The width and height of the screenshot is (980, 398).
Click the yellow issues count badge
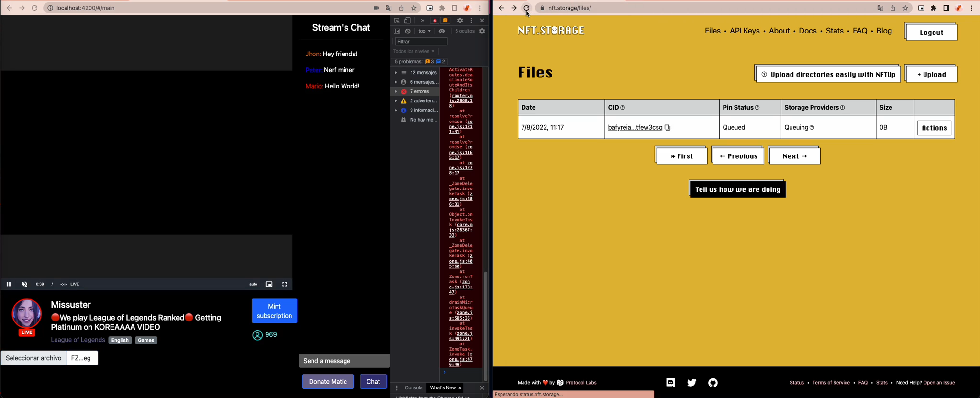pos(445,21)
